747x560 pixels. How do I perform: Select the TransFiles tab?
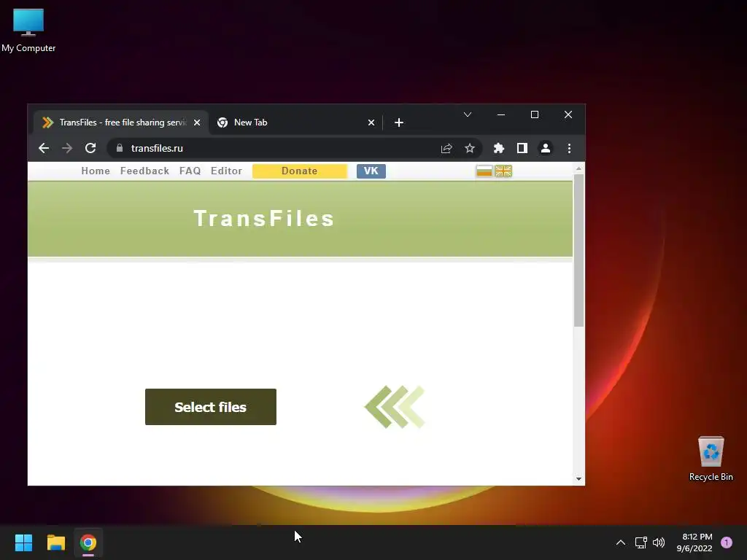121,122
